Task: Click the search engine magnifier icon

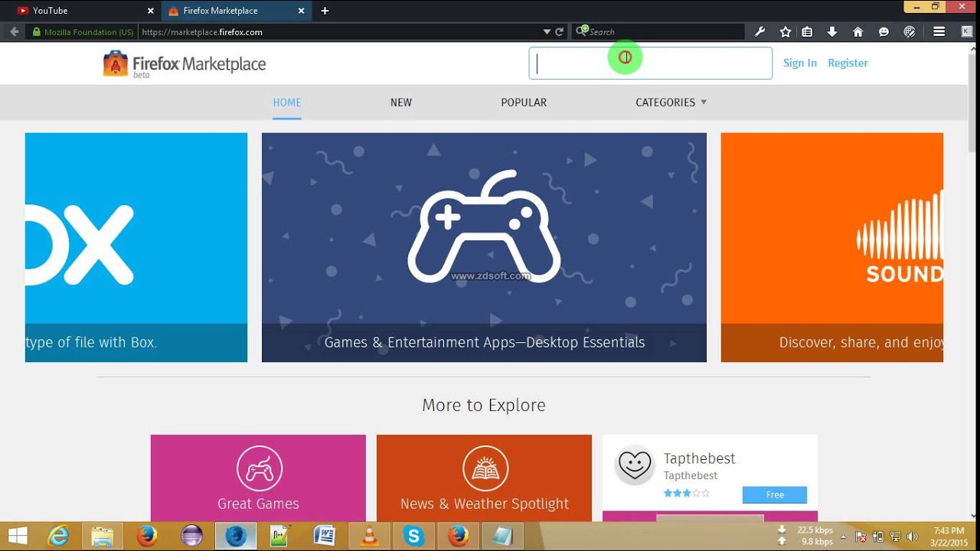Action: coord(581,31)
